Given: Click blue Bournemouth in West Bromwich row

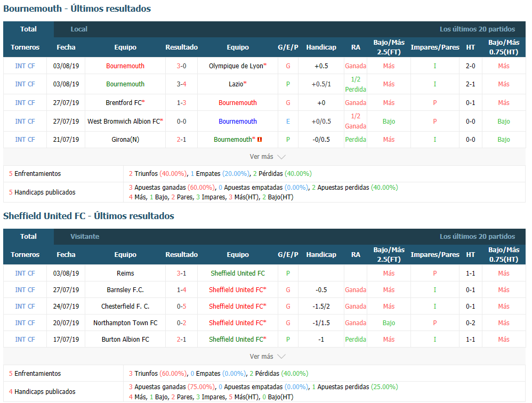Looking at the screenshot, I should 238,121.
